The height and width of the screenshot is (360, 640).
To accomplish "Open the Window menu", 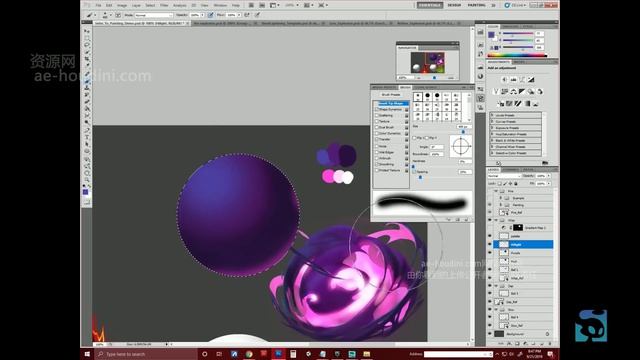I will tap(220, 5).
